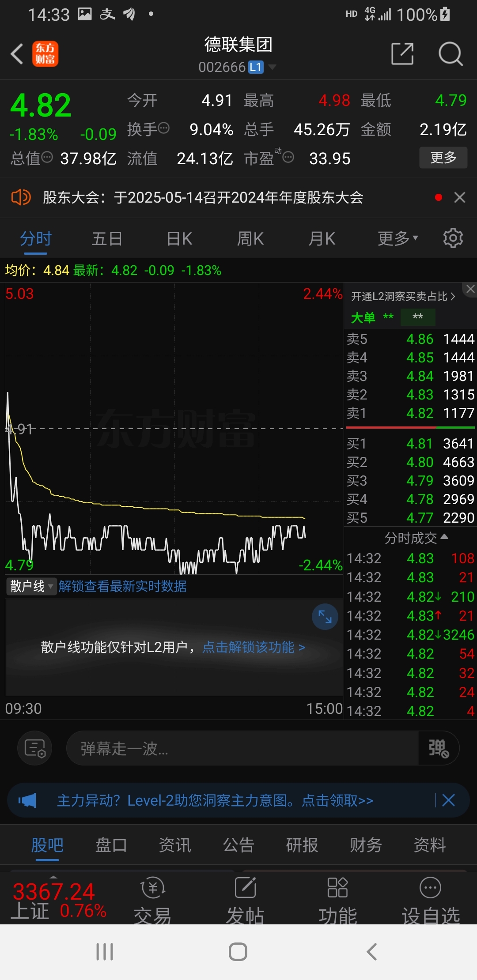Expand the 更多 chart period dropdown

pyautogui.click(x=397, y=239)
